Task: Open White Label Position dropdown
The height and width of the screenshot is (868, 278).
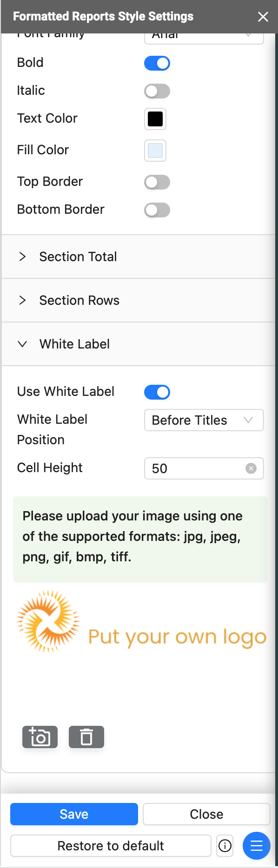Action: (x=204, y=420)
